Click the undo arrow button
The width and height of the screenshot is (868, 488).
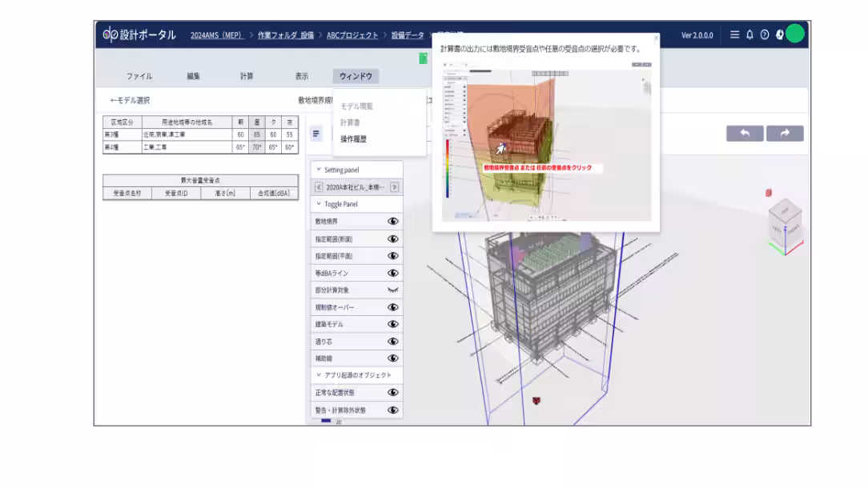pos(745,134)
